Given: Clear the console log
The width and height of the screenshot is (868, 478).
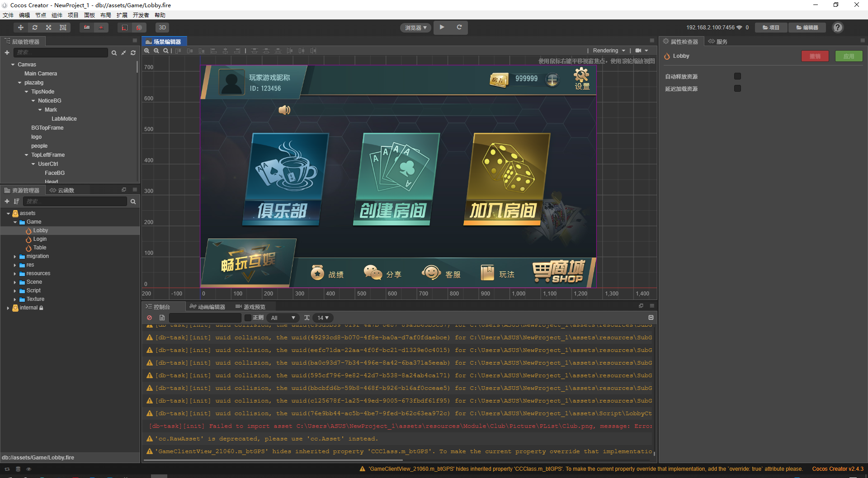Looking at the screenshot, I should [150, 318].
